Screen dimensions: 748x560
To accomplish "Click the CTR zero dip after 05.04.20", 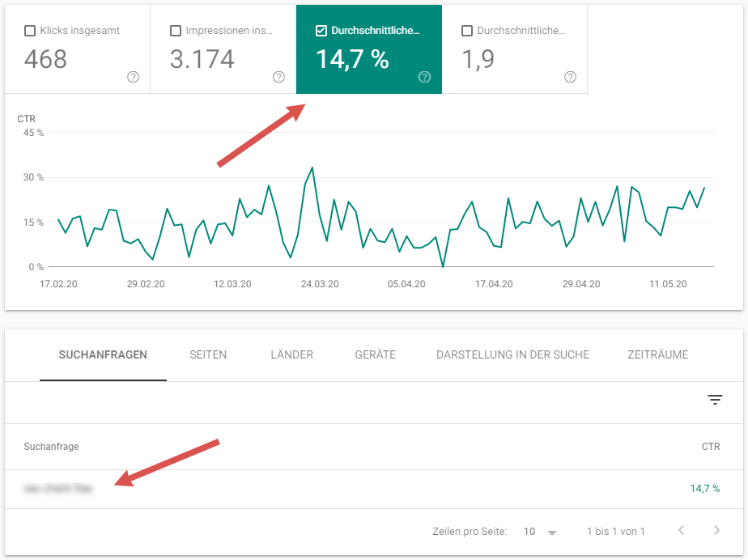I will [x=443, y=266].
